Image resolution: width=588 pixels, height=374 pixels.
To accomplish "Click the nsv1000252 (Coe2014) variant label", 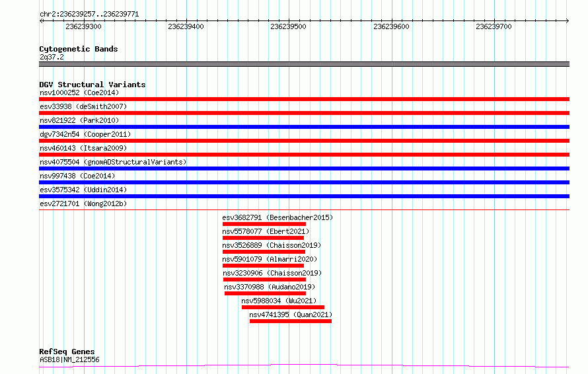I will (79, 93).
